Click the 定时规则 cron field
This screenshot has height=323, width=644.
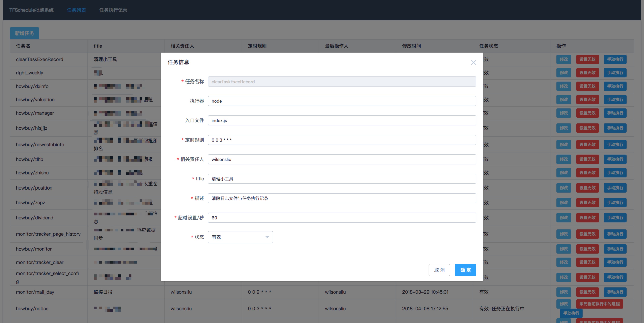pos(341,140)
